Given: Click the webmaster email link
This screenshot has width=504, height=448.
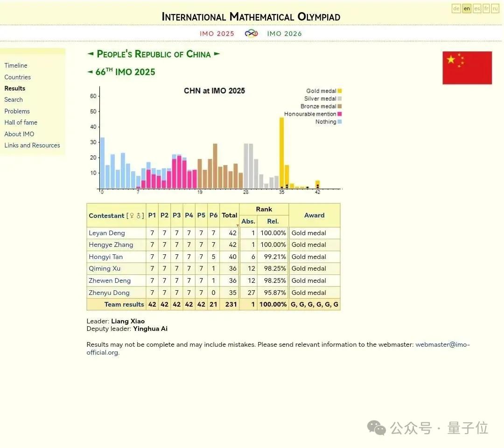Looking at the screenshot, I should tap(442, 344).
